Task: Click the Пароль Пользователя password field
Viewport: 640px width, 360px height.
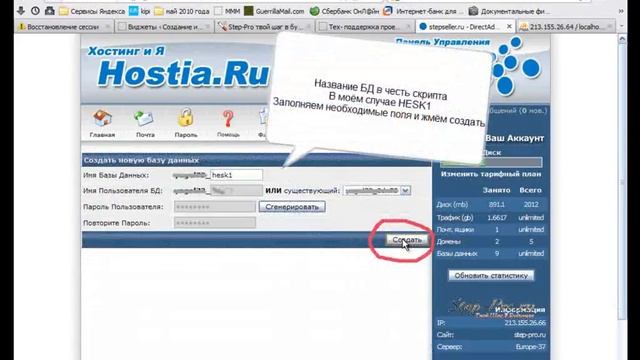Action: point(215,207)
